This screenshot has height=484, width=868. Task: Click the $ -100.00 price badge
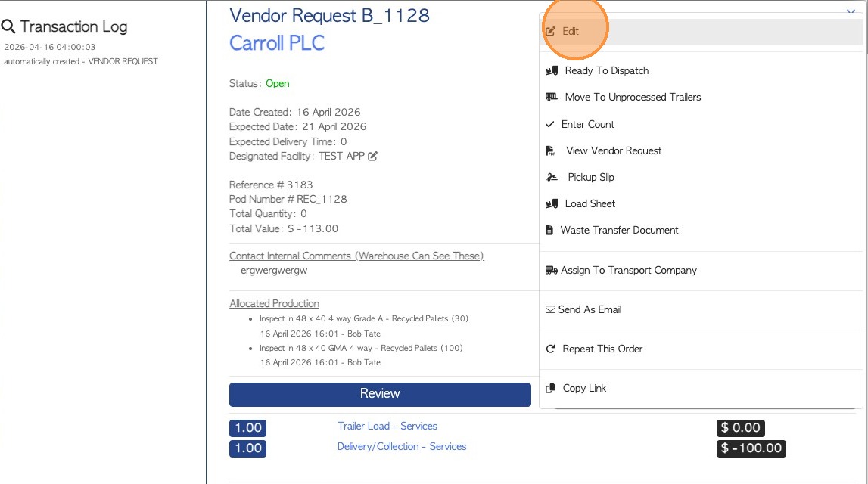[x=751, y=448]
